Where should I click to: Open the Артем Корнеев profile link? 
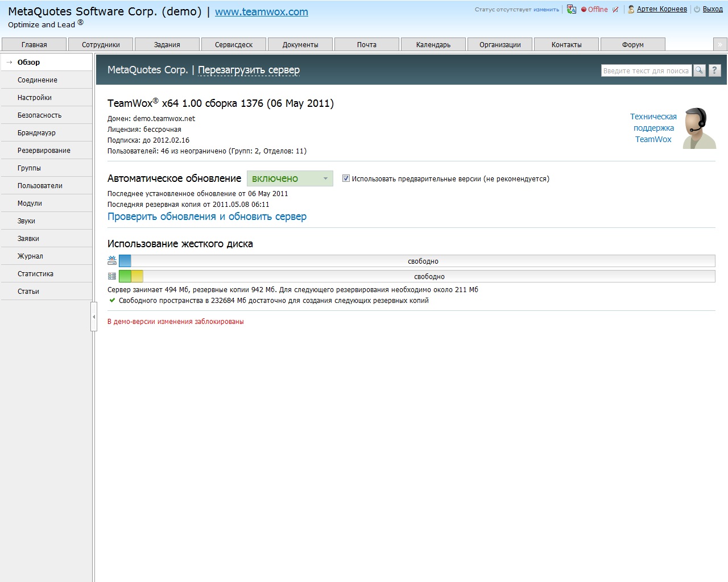(662, 9)
